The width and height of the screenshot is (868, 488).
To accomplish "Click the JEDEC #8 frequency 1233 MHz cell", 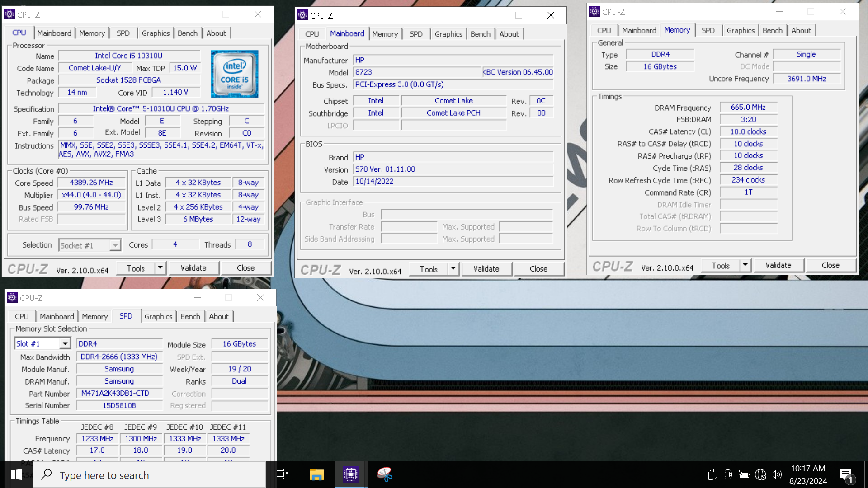I will [x=98, y=439].
